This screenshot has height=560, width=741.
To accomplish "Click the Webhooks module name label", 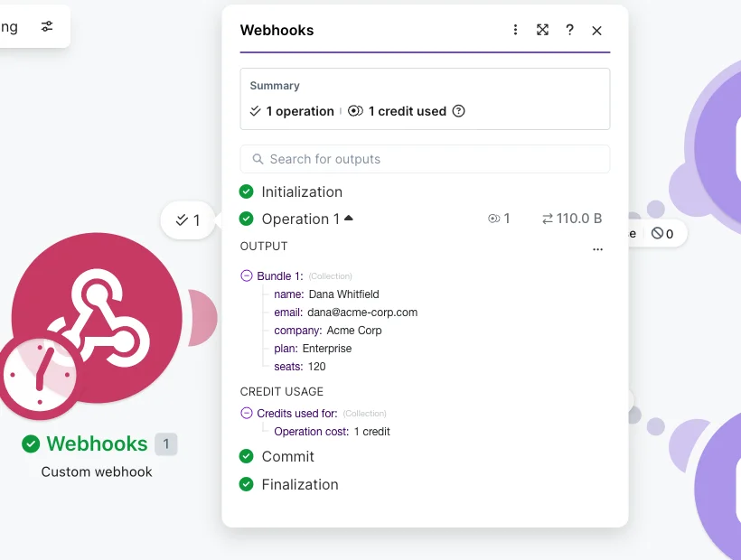I will click(x=97, y=443).
